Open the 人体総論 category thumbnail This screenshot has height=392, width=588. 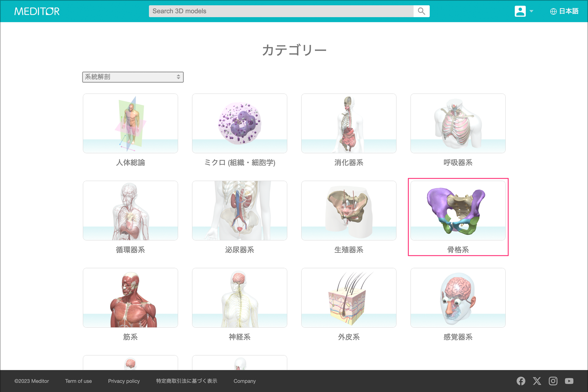(x=130, y=123)
